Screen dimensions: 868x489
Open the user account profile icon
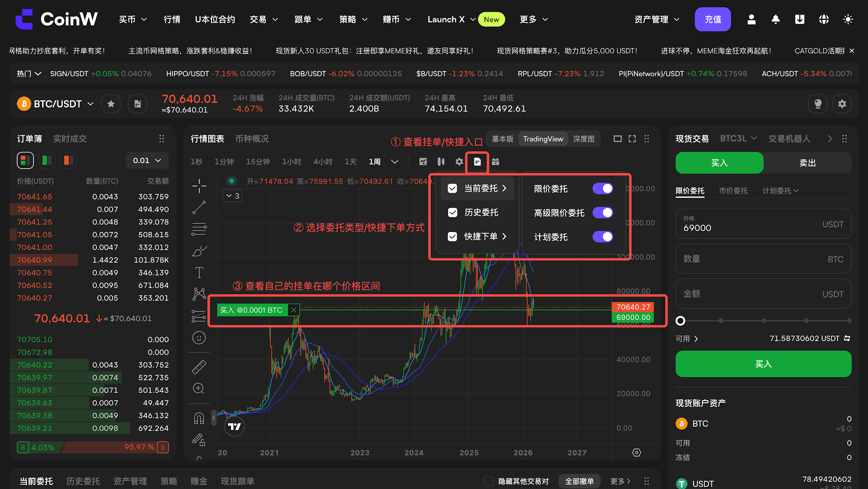pos(751,19)
